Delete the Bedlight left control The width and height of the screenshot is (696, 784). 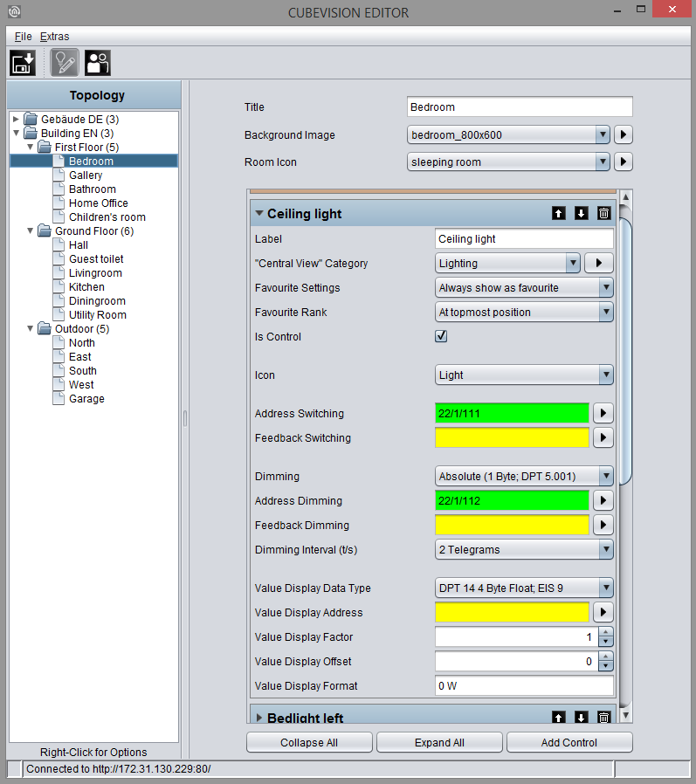tap(603, 718)
